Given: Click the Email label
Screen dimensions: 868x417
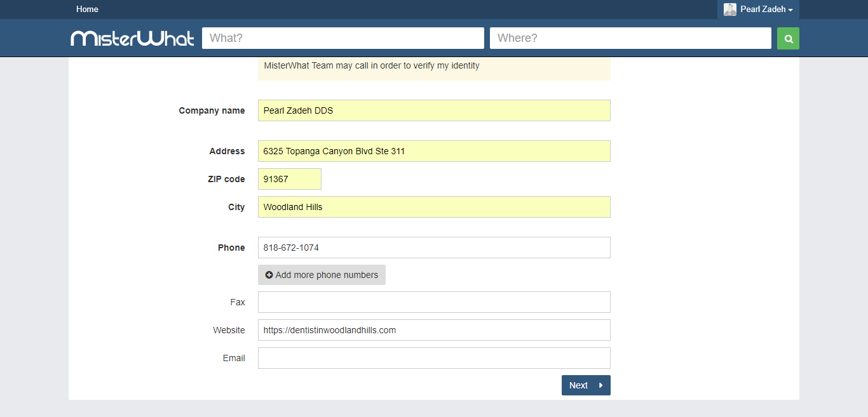Looking at the screenshot, I should 234,358.
